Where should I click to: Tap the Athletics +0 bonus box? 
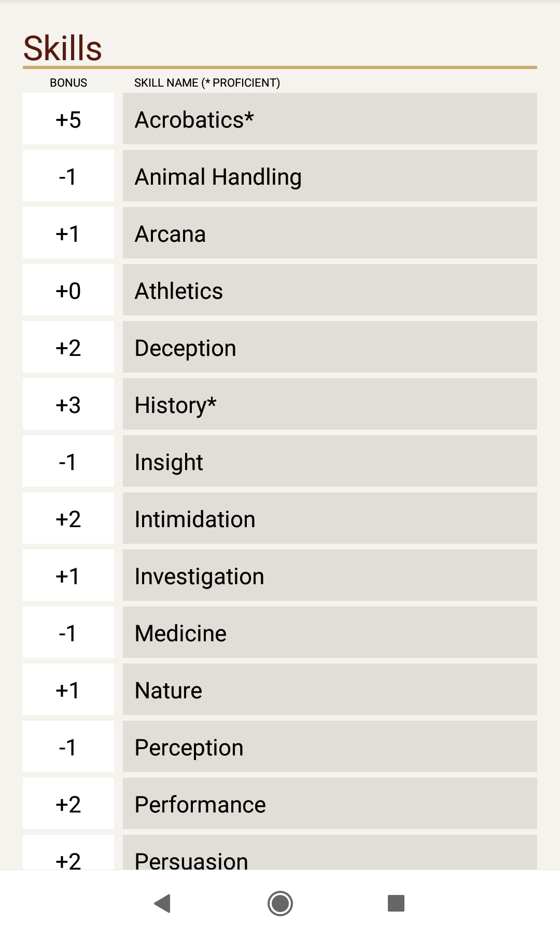68,290
